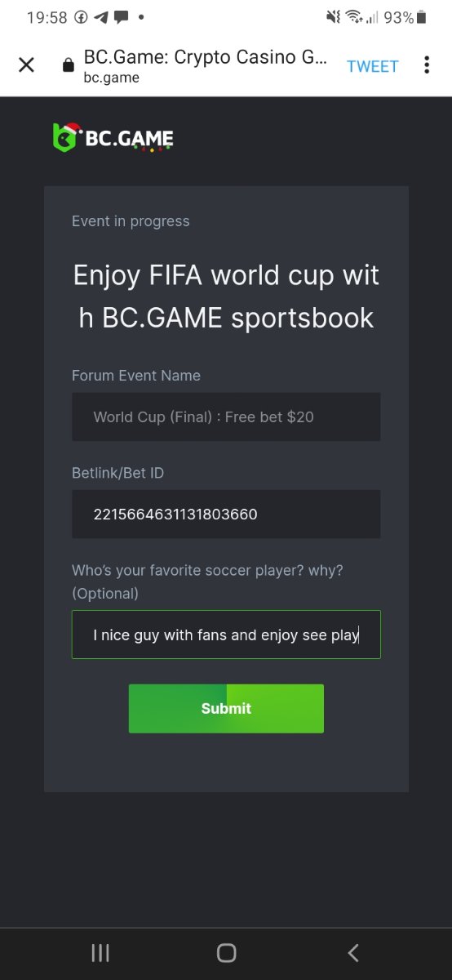Focus the Betlink/Bet ID input field
Image resolution: width=452 pixels, height=980 pixels.
coord(226,514)
